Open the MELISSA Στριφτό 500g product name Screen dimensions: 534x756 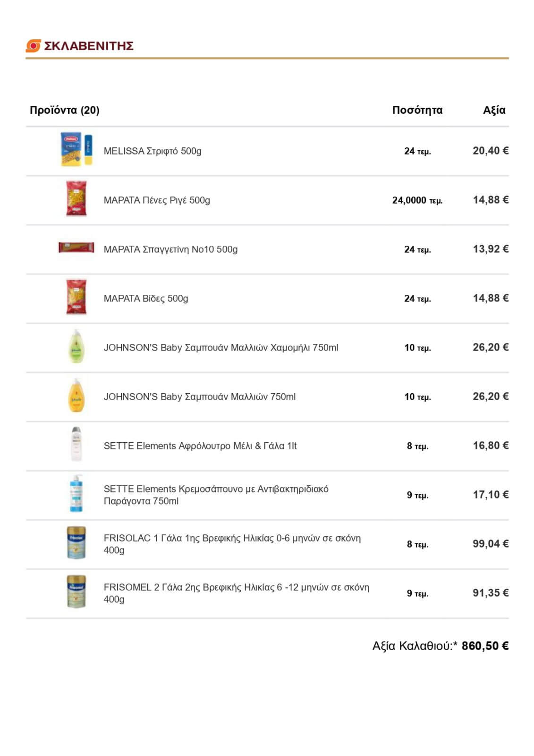click(153, 151)
